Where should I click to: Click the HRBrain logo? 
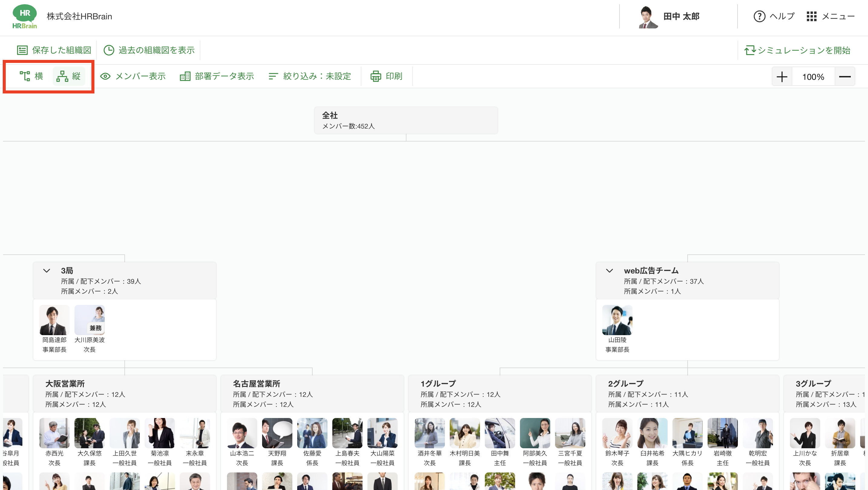pyautogui.click(x=25, y=16)
